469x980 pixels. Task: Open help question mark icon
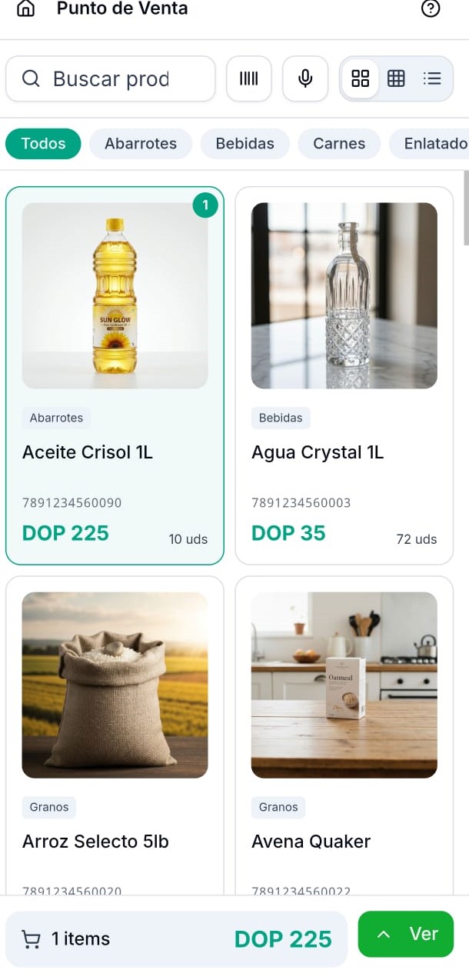point(431,9)
